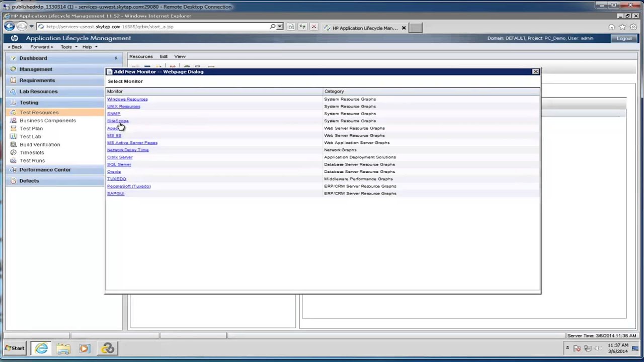The width and height of the screenshot is (644, 362).
Task: Select the PeopleSoft (Tuxedo) monitor link
Action: click(x=129, y=187)
